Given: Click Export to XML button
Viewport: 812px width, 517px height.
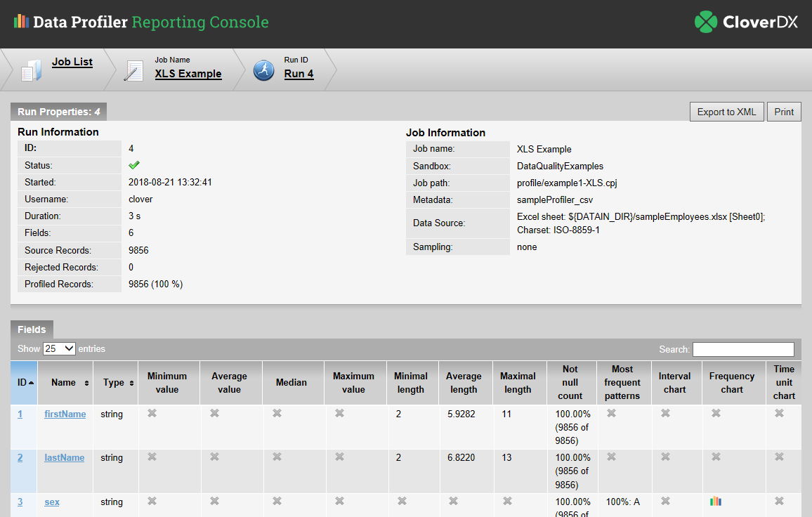Looking at the screenshot, I should point(726,112).
